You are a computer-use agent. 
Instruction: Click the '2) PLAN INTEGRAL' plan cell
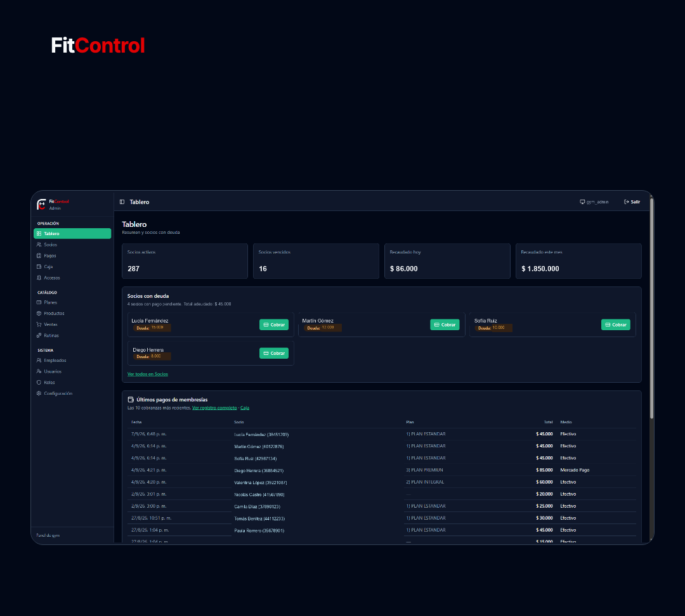[x=425, y=482]
